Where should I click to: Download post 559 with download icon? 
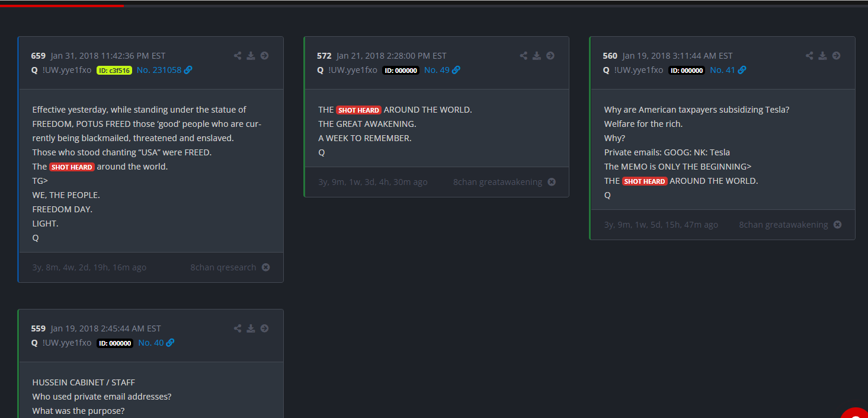click(251, 328)
